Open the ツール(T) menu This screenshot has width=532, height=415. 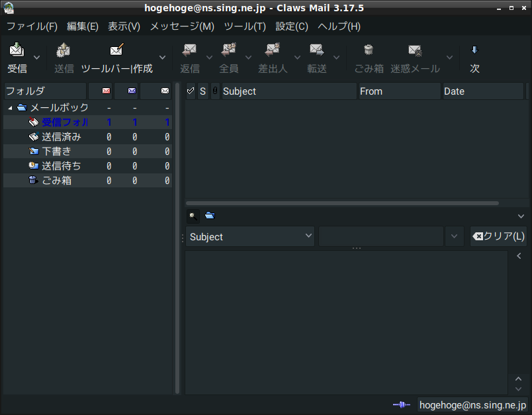[245, 26]
